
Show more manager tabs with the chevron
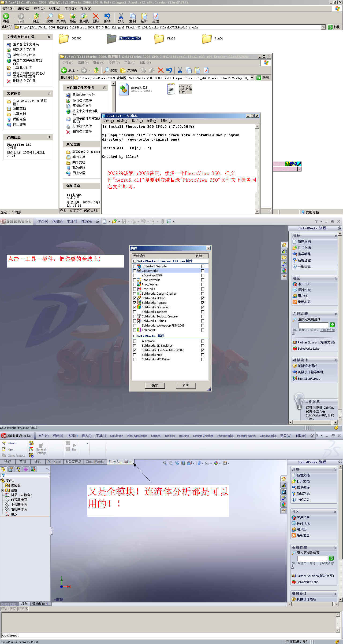[x=47, y=469]
